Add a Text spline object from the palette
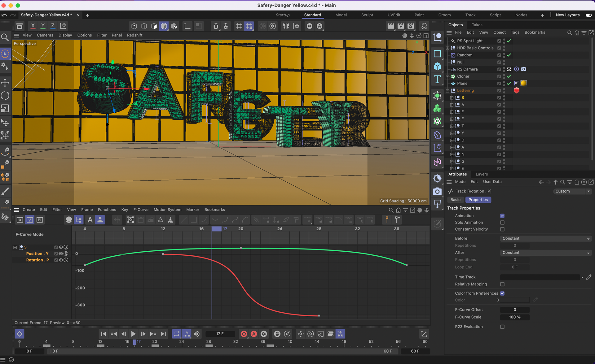Image resolution: width=595 pixels, height=364 pixels. coord(437,80)
